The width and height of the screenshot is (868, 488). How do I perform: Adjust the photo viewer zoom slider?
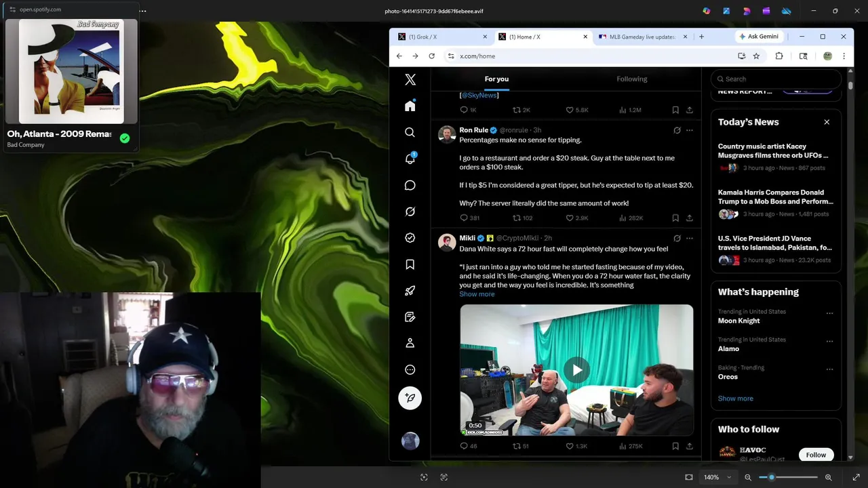coord(788,477)
